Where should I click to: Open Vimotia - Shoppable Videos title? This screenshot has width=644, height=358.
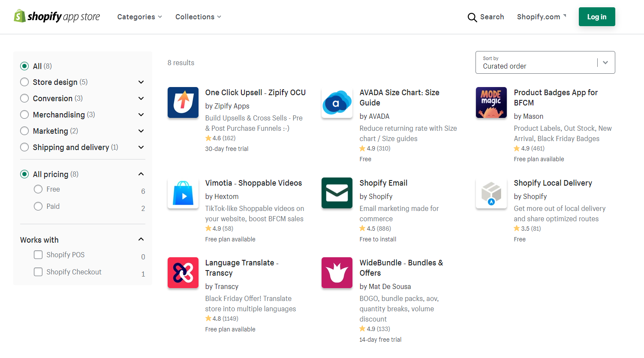253,183
